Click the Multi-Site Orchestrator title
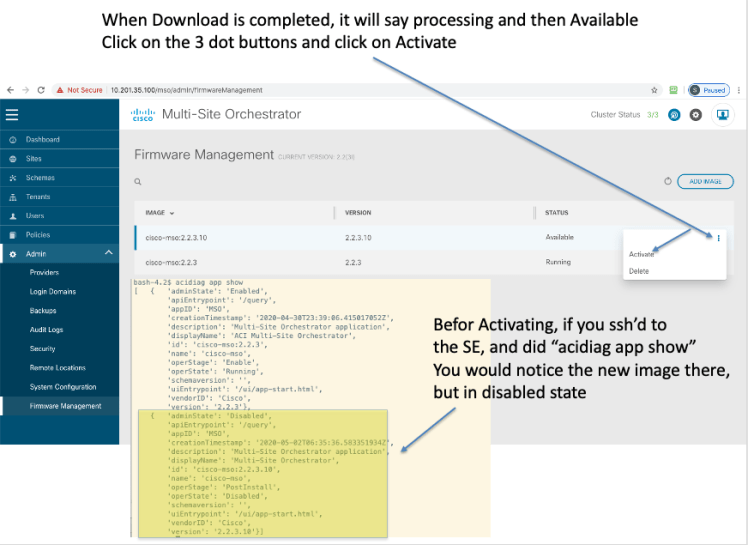This screenshot has width=748, height=545. click(231, 114)
